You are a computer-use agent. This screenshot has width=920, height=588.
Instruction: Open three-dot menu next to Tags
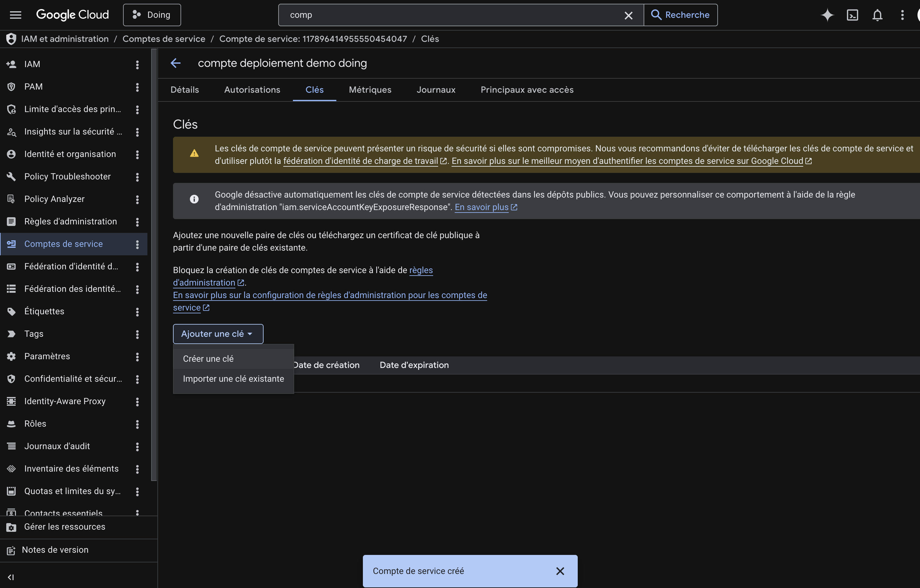click(x=137, y=334)
